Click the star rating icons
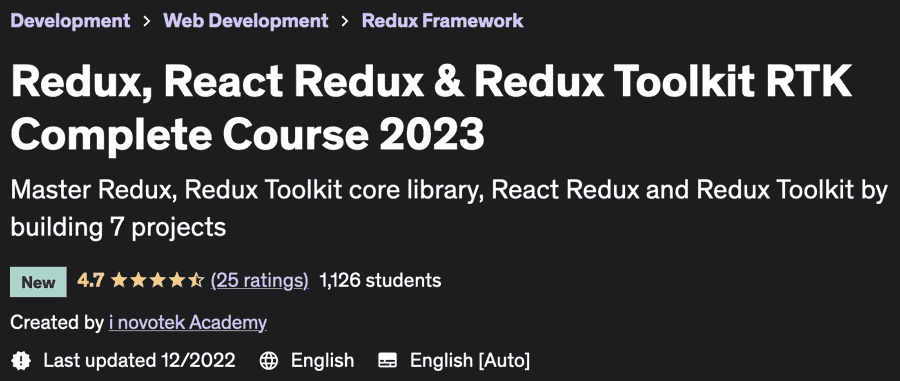The height and width of the screenshot is (381, 900). pos(157,281)
